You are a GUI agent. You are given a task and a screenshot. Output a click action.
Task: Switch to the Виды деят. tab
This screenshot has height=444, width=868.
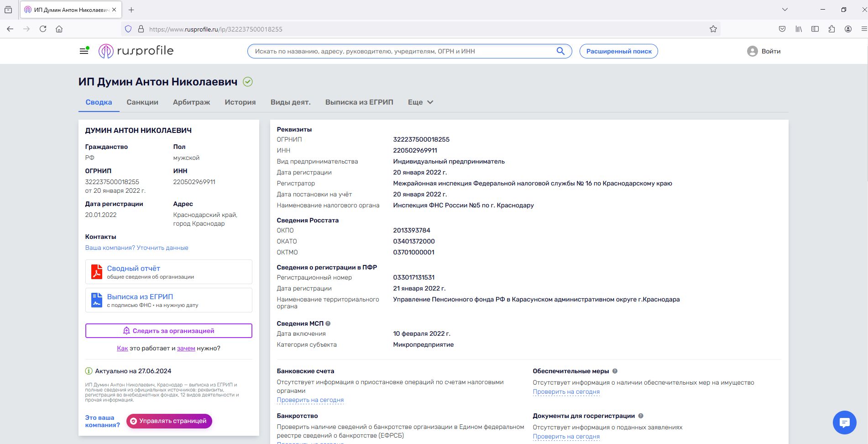[291, 102]
